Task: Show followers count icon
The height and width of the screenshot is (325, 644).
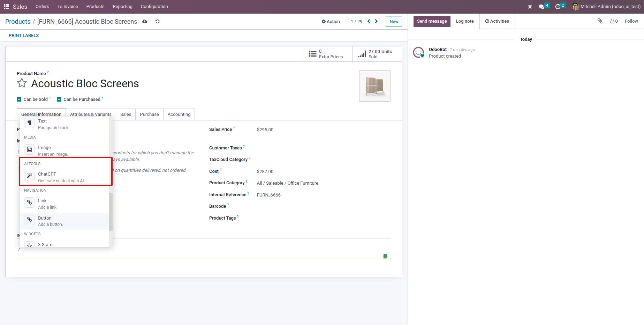Action: pyautogui.click(x=614, y=21)
